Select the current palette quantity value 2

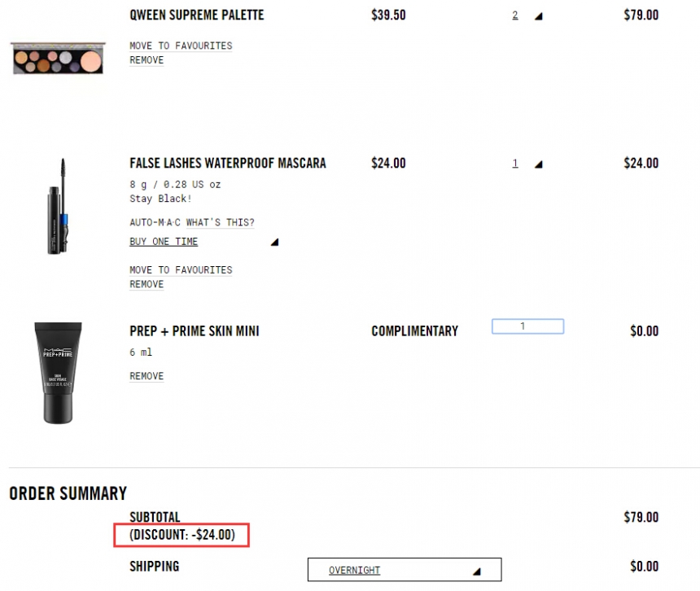pos(514,15)
